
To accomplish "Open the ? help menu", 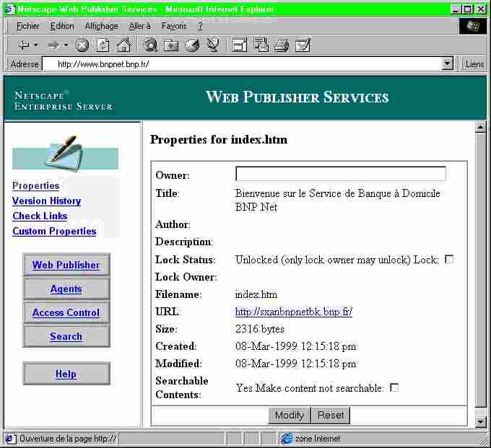I will (x=200, y=26).
